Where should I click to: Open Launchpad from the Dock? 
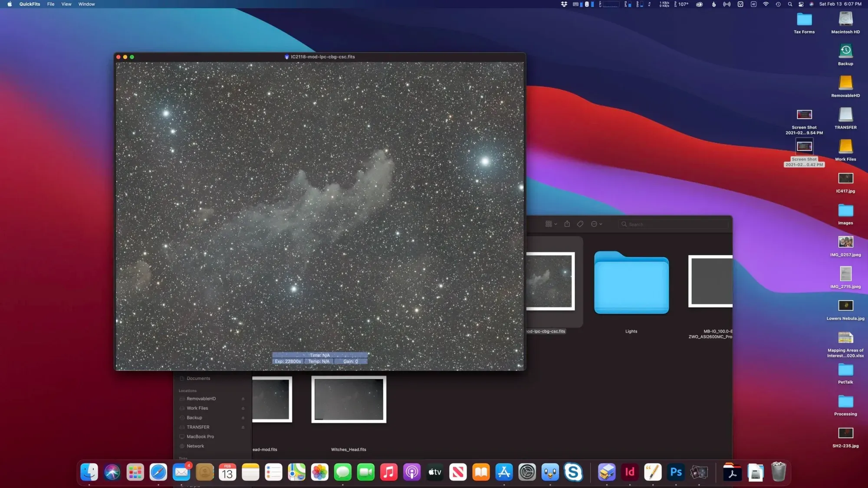135,472
